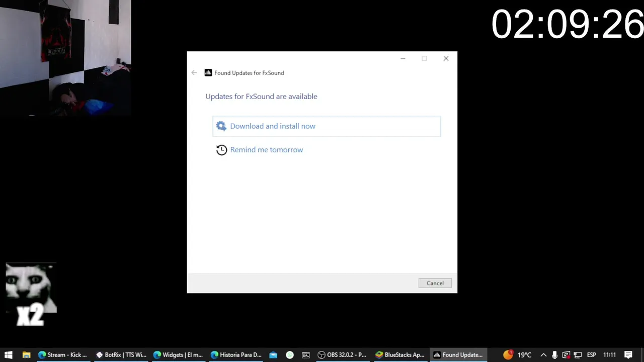Image resolution: width=644 pixels, height=362 pixels.
Task: Open the Windows Start menu
Action: tap(9, 355)
